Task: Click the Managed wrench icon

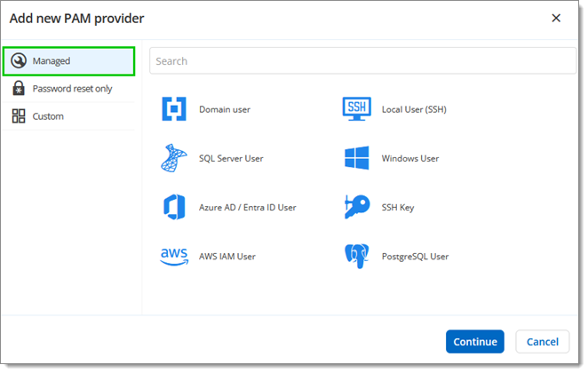Action: [x=19, y=61]
